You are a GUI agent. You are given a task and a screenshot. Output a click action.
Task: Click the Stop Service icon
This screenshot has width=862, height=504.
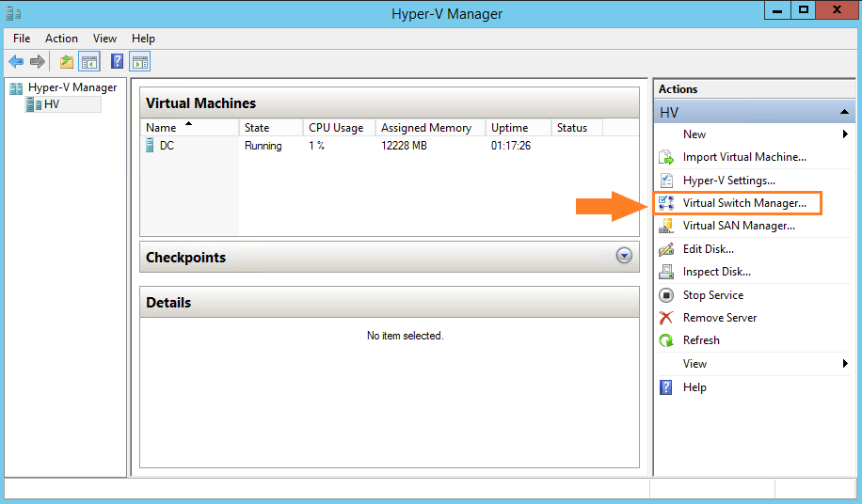click(666, 295)
